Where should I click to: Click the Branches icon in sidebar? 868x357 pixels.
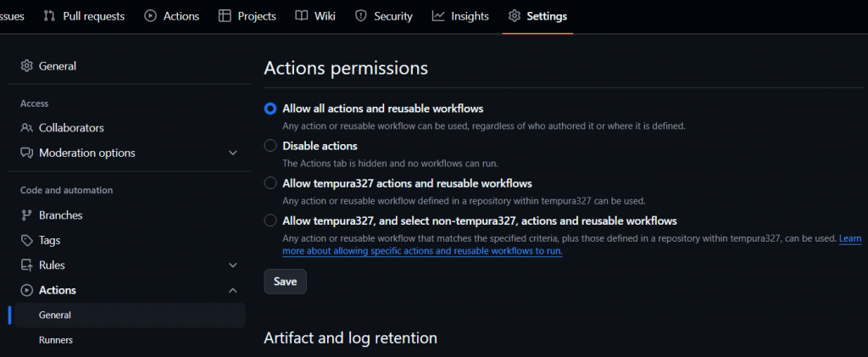27,215
